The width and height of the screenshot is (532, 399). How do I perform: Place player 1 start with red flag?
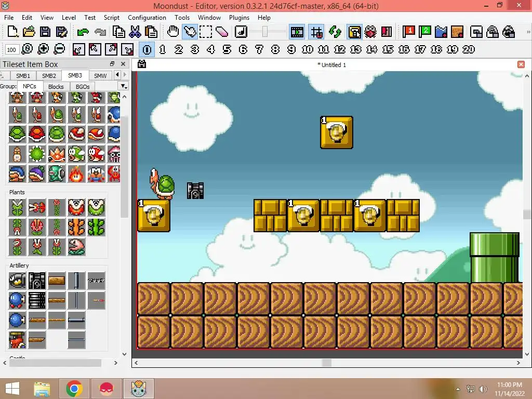[408, 32]
